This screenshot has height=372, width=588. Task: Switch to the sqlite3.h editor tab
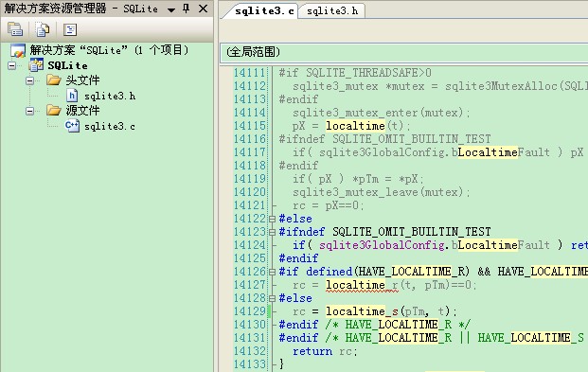pyautogui.click(x=332, y=11)
